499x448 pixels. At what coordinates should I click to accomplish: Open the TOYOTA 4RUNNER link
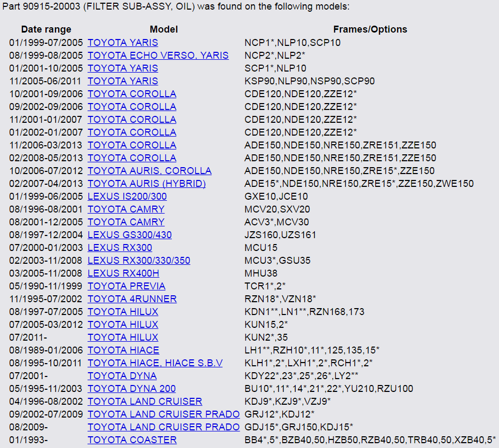(x=132, y=298)
